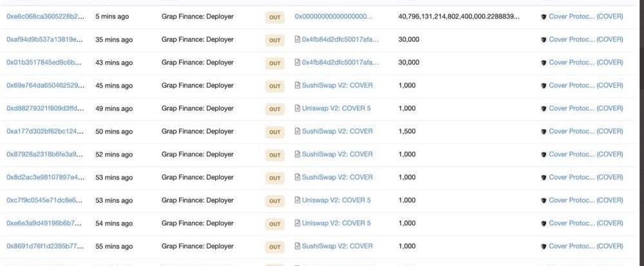Click the OUT badge in 5 mins ago row
644x266 pixels.
[x=275, y=17]
